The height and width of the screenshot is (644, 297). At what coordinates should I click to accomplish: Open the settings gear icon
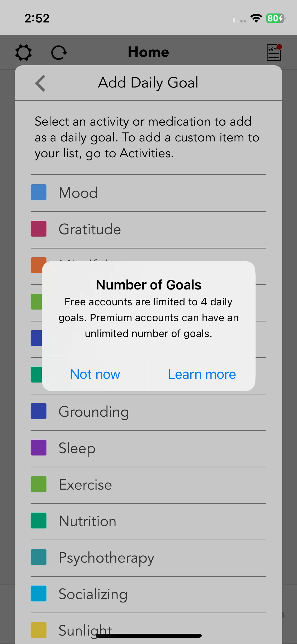tap(23, 52)
